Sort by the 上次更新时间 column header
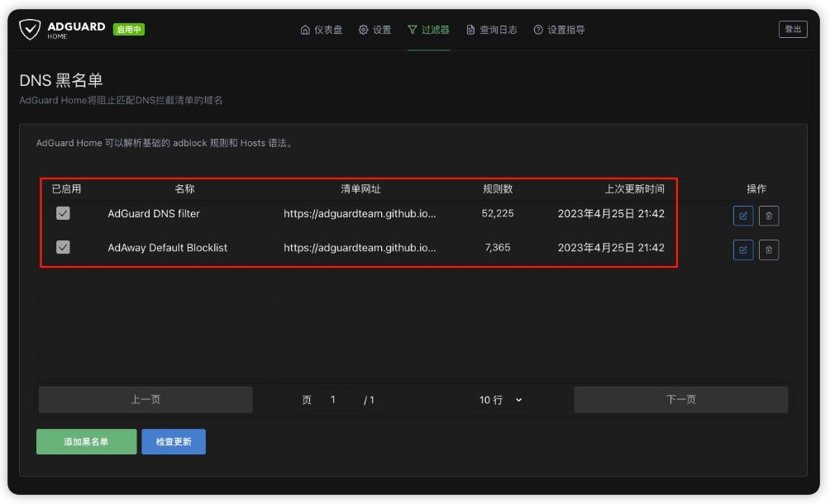830x504 pixels. tap(635, 189)
